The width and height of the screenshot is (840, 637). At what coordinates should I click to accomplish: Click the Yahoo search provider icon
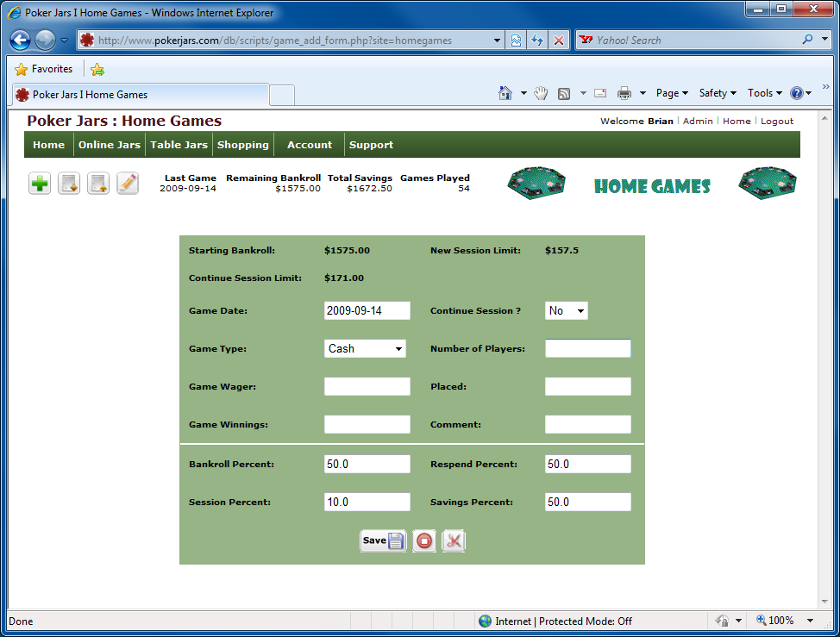(586, 40)
